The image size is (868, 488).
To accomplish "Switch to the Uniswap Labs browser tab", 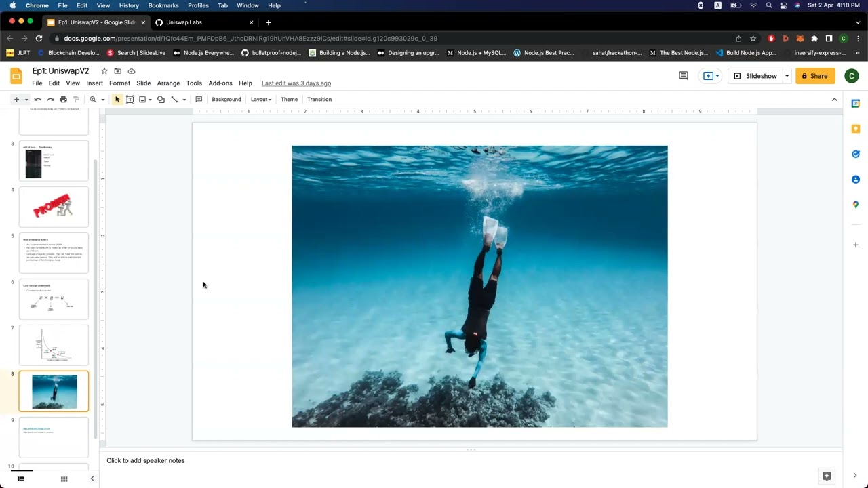I will tap(203, 22).
